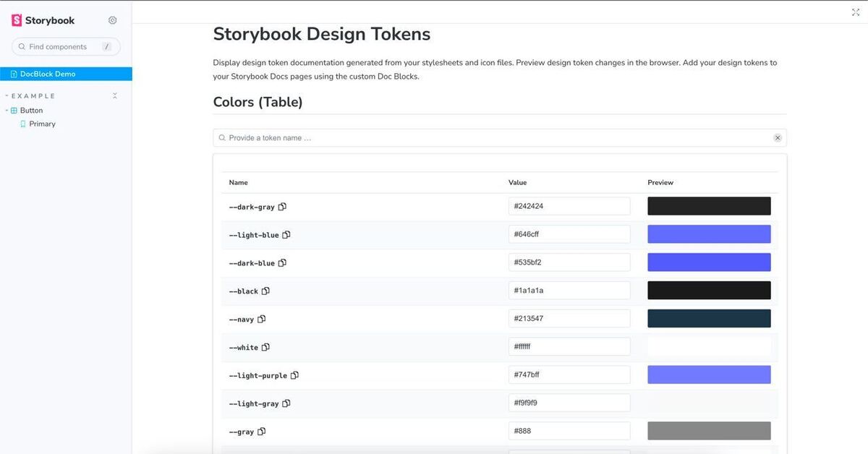Click the --gray color preview swatch
Image resolution: width=868 pixels, height=454 pixels.
point(709,432)
